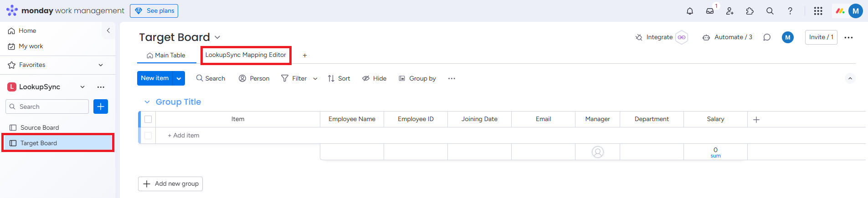Click the empty Manager person placeholder
868x198 pixels.
pos(598,152)
